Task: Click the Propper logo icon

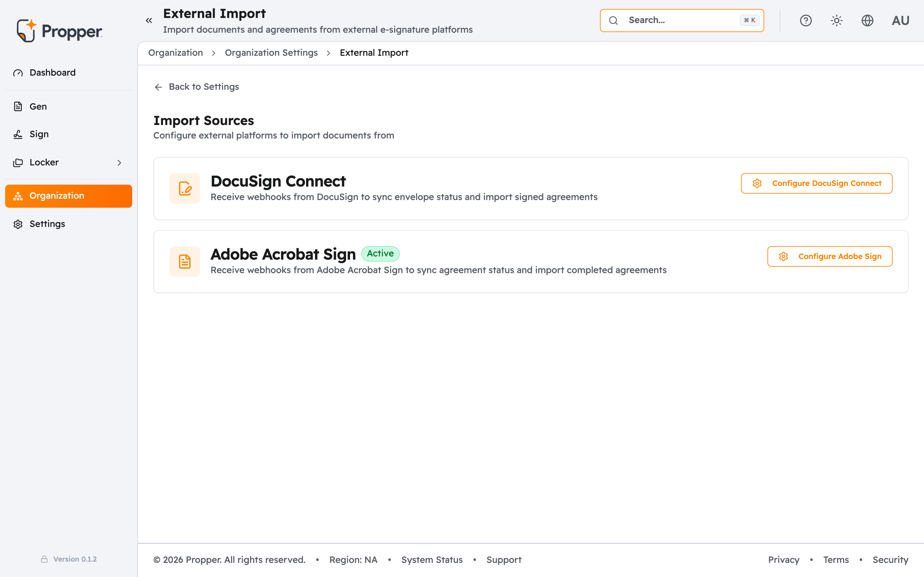Action: coord(27,30)
